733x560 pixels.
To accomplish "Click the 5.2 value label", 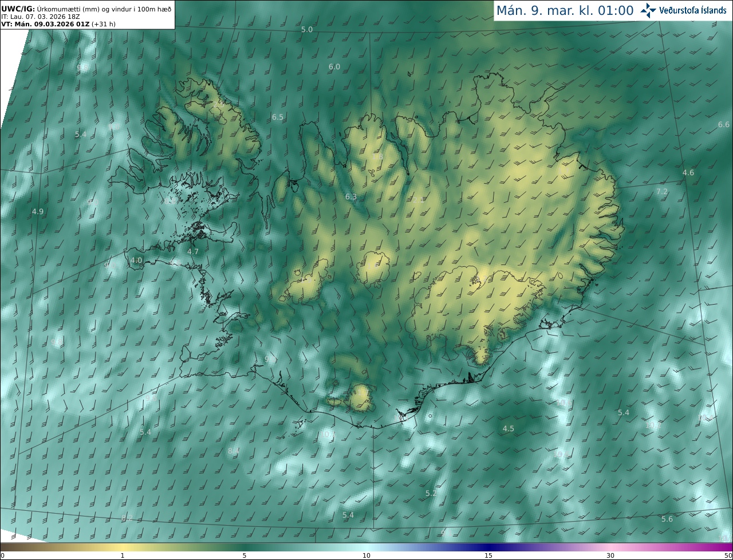I will (431, 494).
